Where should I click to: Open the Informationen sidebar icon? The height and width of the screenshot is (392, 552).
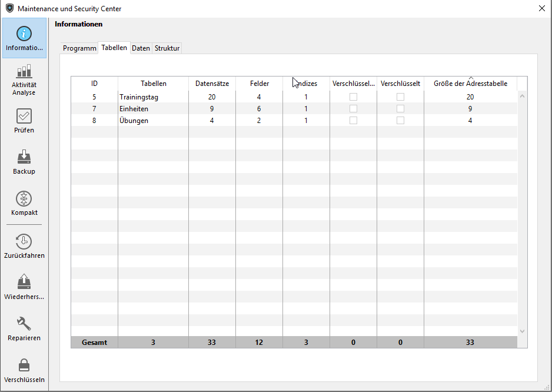click(24, 34)
